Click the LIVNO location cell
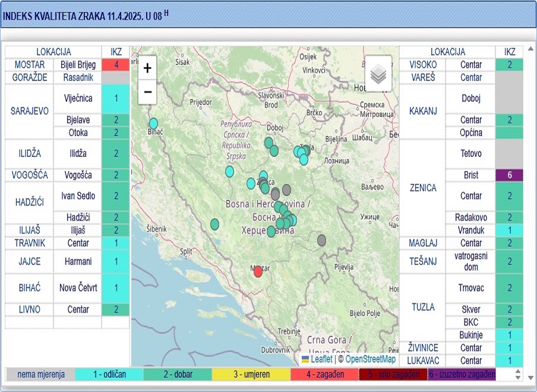Image resolution: width=537 pixels, height=392 pixels. pyautogui.click(x=30, y=309)
